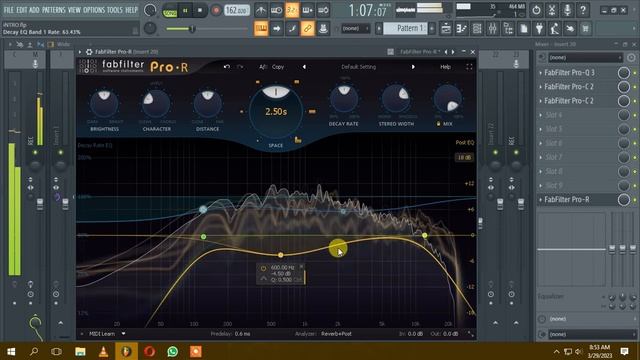Open the mixer input (none) dropdown

585,58
